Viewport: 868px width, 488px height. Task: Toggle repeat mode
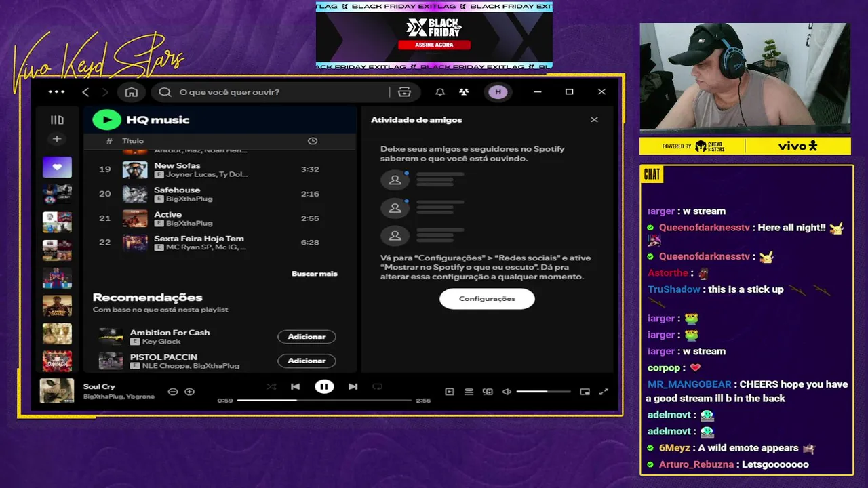click(x=378, y=387)
